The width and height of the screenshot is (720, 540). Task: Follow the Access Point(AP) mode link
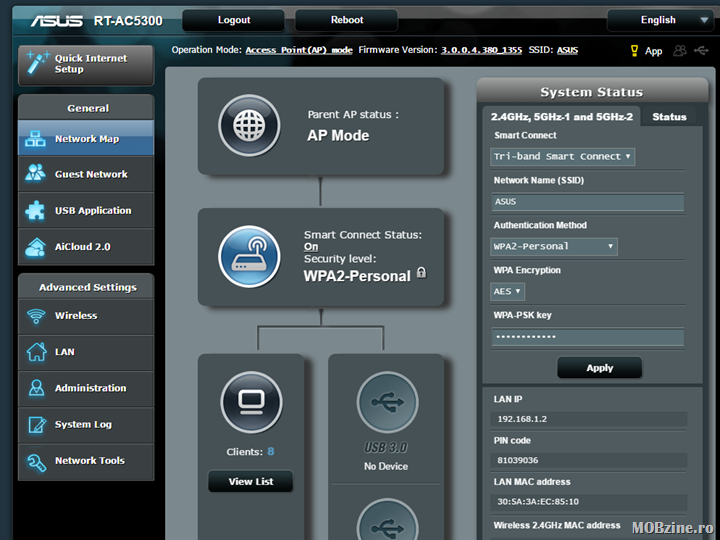299,50
